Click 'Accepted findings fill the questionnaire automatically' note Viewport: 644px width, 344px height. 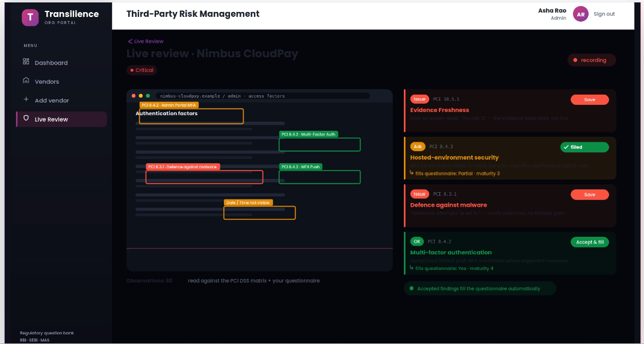coord(478,289)
